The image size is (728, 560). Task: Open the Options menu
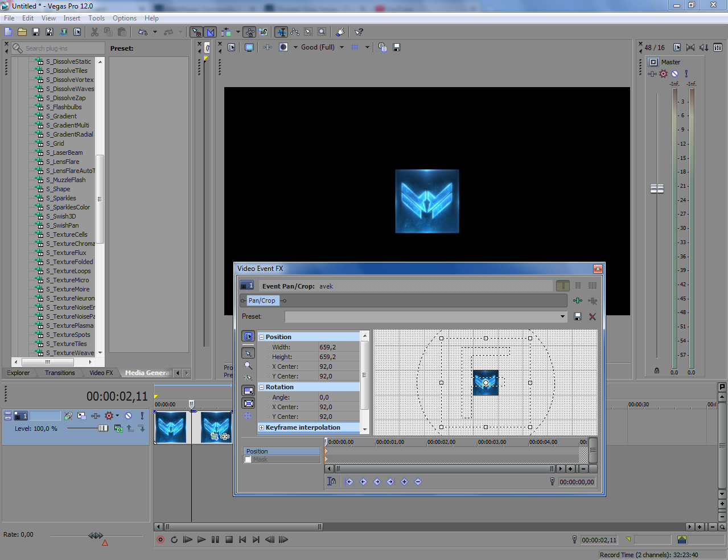125,18
